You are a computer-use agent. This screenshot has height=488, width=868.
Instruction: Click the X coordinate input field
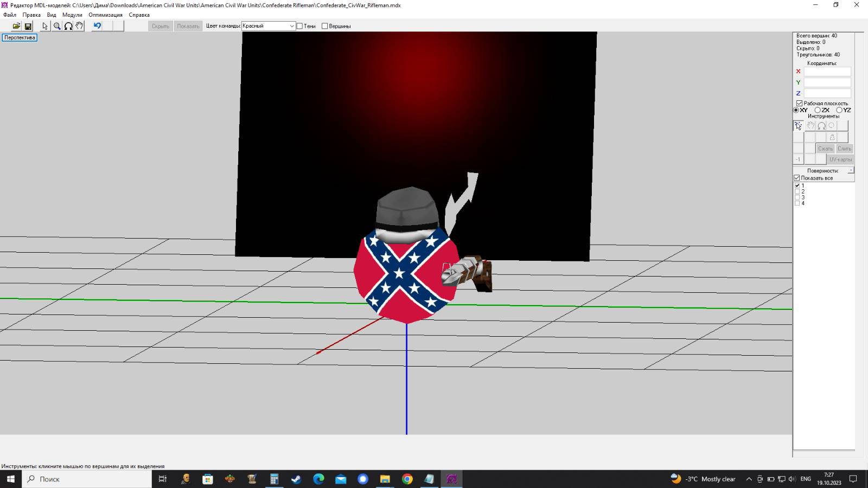pyautogui.click(x=827, y=72)
